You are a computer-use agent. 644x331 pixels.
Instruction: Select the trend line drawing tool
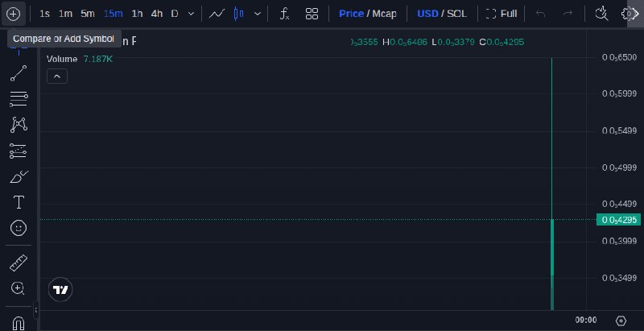19,73
